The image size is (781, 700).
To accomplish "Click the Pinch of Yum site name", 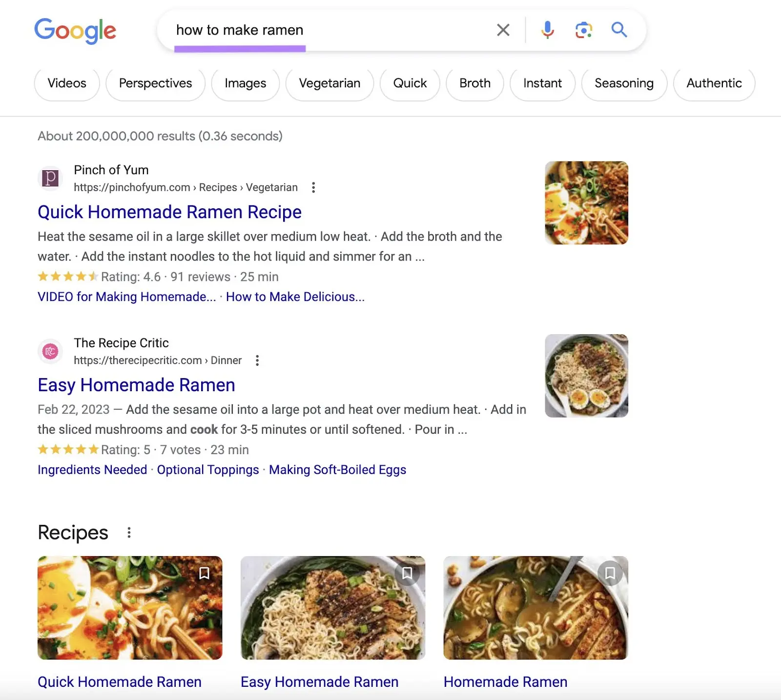I will [x=111, y=170].
